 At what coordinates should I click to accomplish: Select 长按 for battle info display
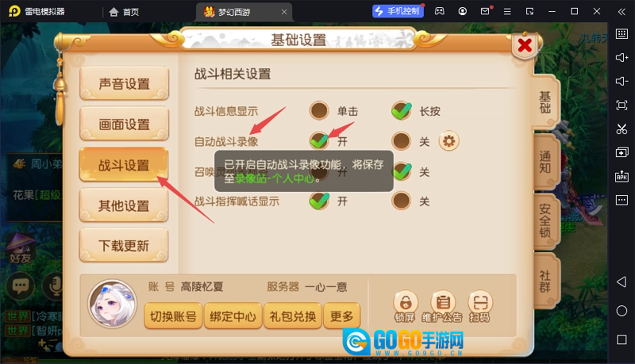[402, 111]
